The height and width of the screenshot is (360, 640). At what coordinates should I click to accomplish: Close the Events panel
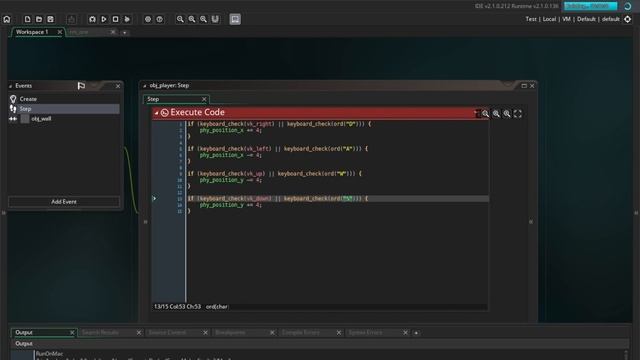(118, 86)
